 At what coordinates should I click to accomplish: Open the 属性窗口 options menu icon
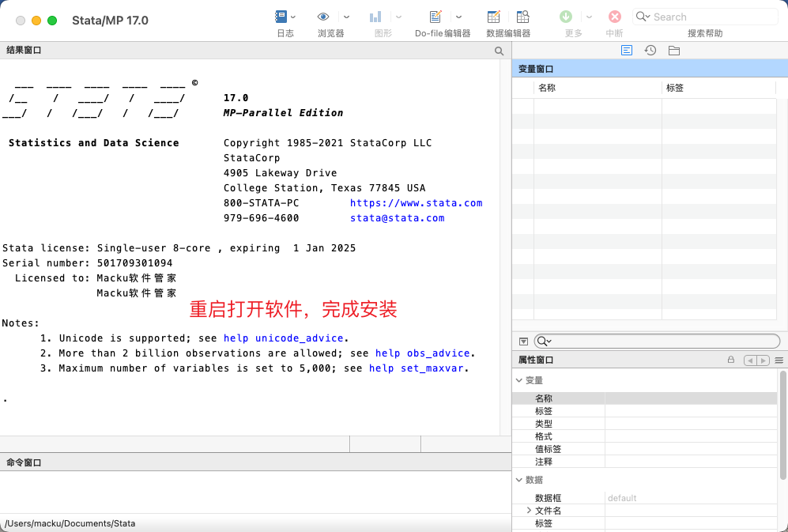click(x=779, y=360)
